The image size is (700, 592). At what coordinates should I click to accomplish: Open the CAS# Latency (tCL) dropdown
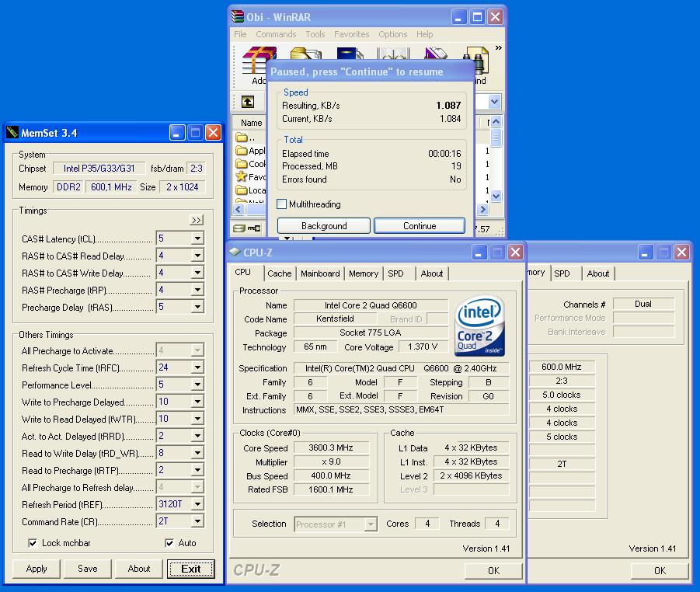(197, 239)
